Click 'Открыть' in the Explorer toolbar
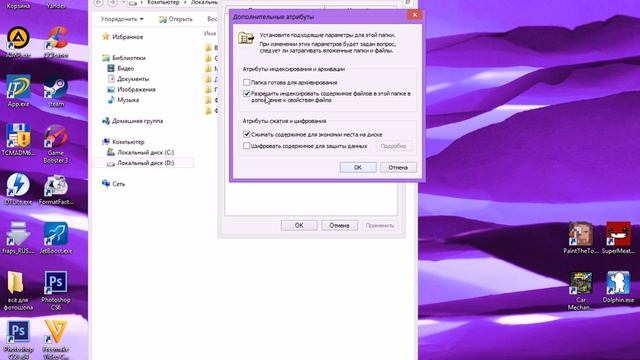Viewport: 640px width, 360px height. 176,19
